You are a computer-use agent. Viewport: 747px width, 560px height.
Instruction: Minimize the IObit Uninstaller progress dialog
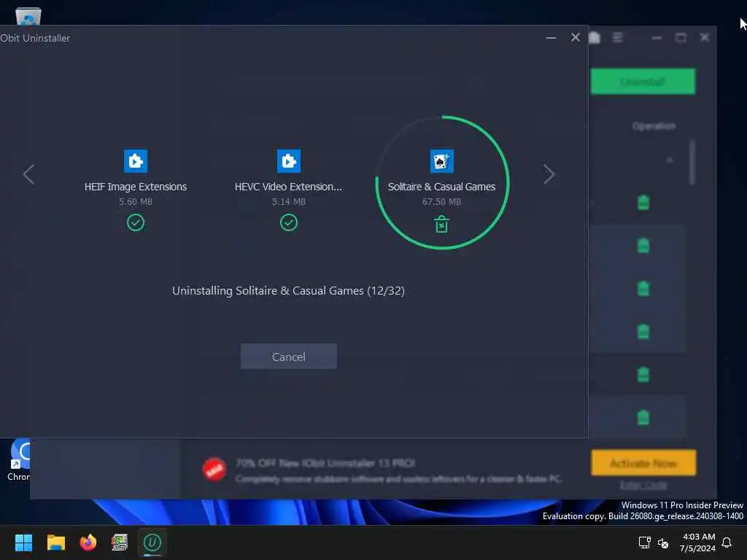[x=551, y=38]
